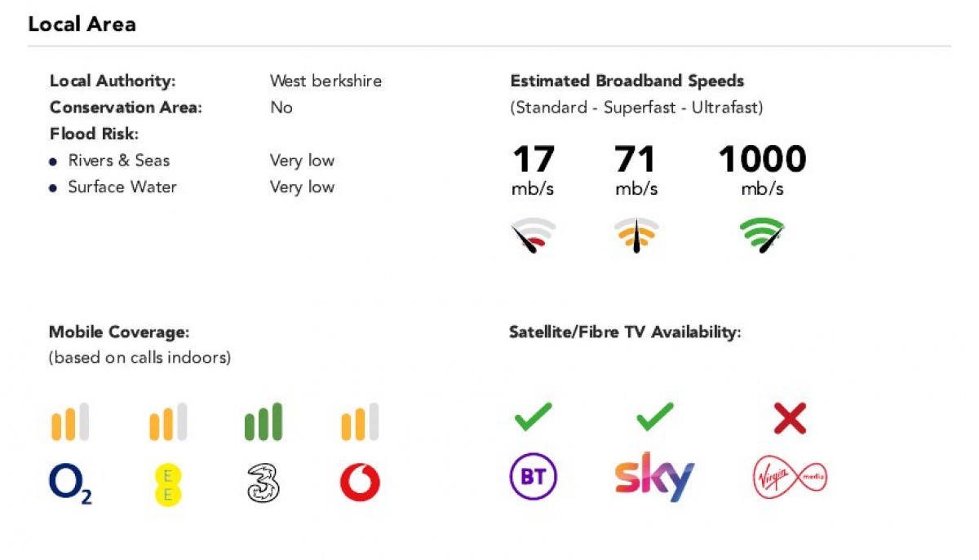This screenshot has height=560, width=979.
Task: Click the Local Area section heading
Action: 82,24
